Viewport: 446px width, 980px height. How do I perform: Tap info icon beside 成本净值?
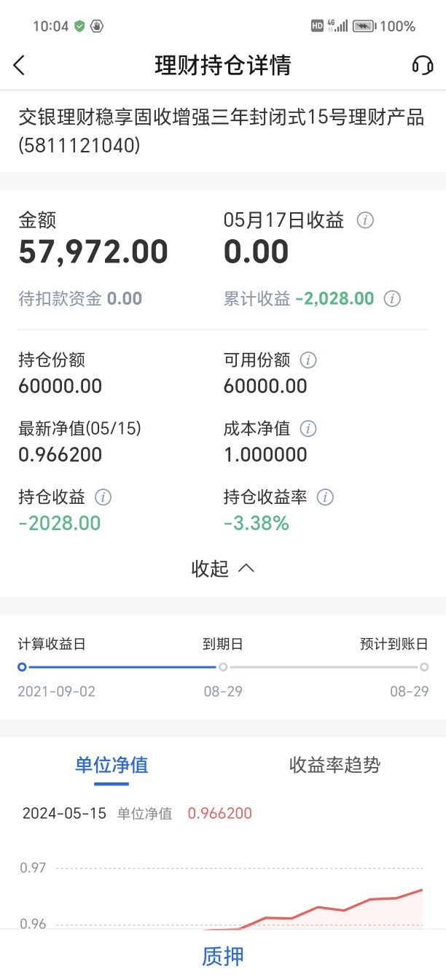pos(309,429)
